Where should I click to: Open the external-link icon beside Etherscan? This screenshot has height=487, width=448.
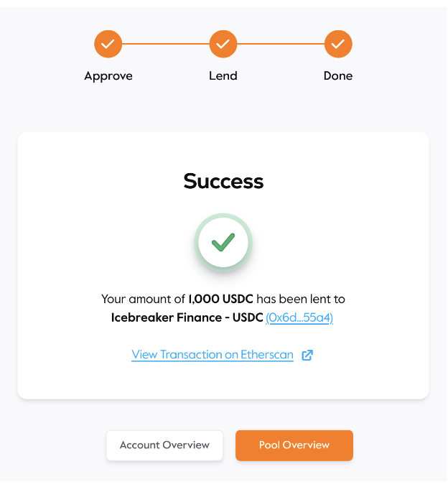(307, 355)
